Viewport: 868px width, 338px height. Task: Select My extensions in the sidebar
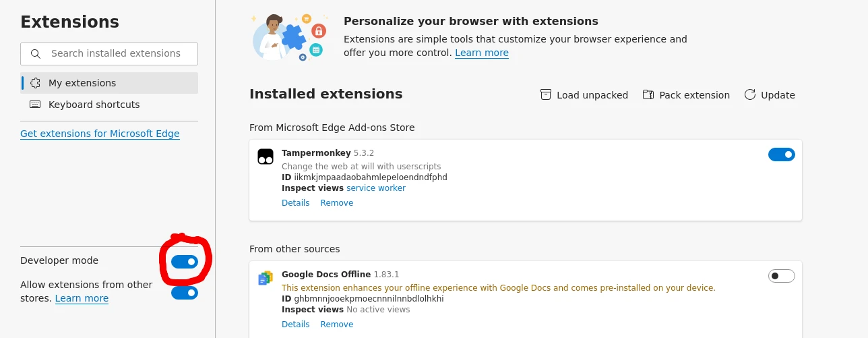(109, 83)
